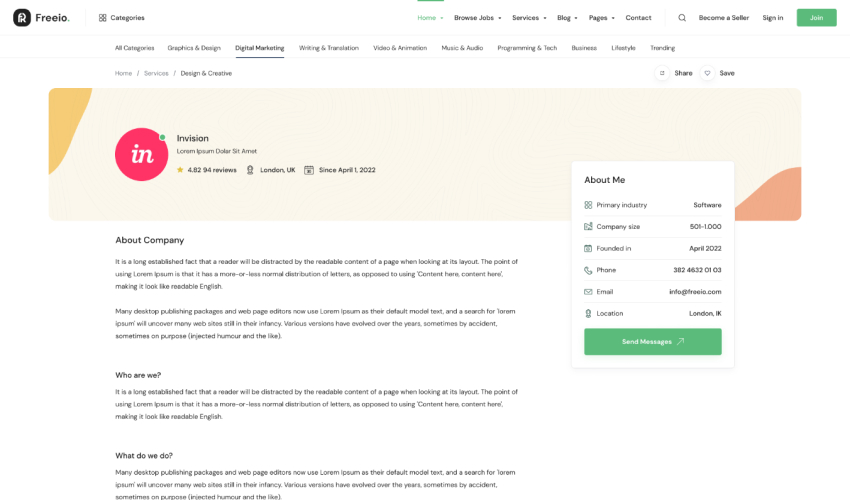Click the yellow star rating icon
The width and height of the screenshot is (850, 500).
[180, 170]
